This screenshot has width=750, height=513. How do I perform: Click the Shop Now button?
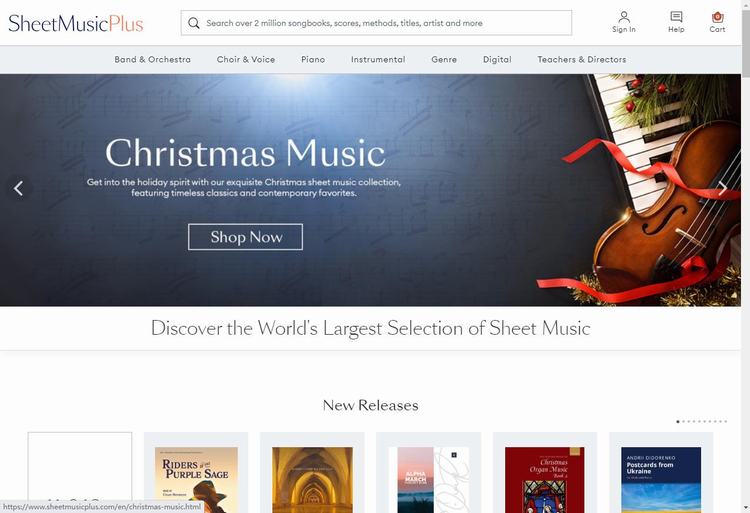[245, 237]
